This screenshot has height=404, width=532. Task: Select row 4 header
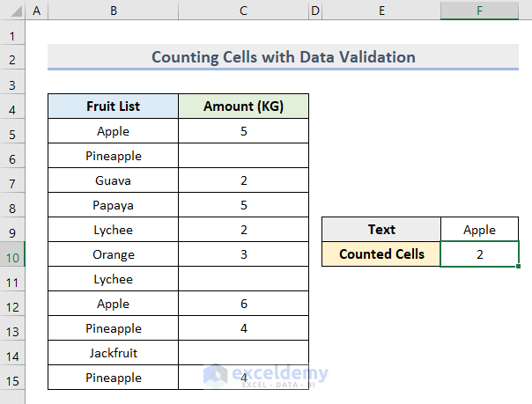click(x=12, y=107)
